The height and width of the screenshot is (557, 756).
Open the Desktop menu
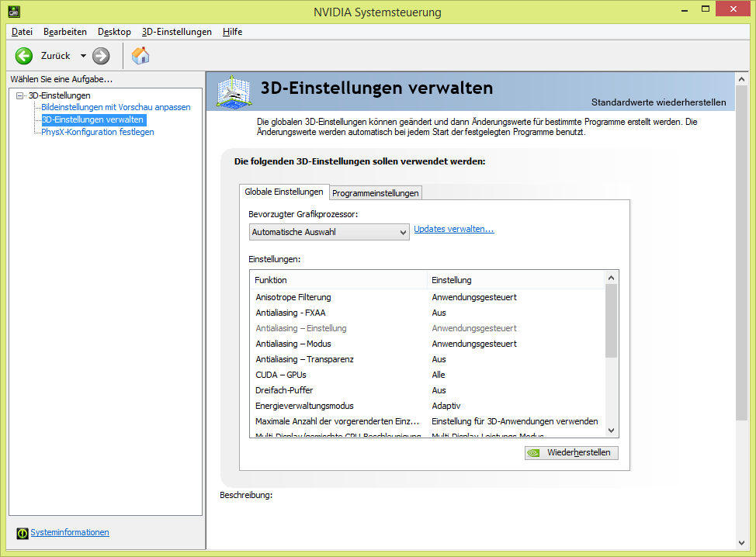click(114, 32)
